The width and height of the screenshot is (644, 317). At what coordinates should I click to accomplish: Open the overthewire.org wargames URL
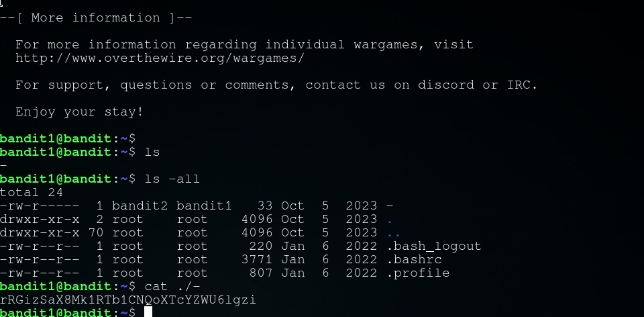[x=160, y=58]
